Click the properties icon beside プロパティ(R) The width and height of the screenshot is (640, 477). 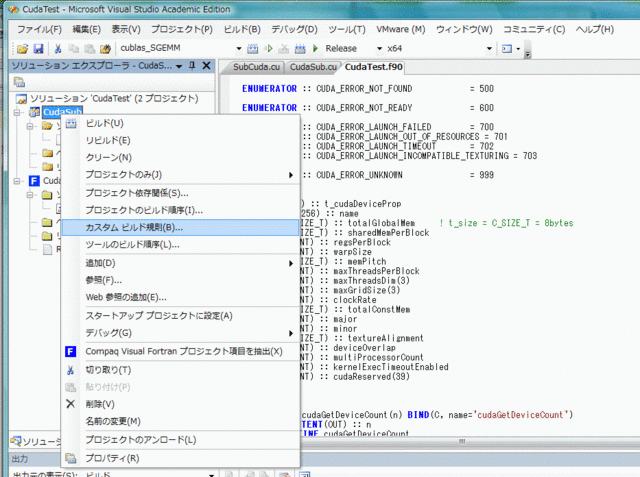71,458
